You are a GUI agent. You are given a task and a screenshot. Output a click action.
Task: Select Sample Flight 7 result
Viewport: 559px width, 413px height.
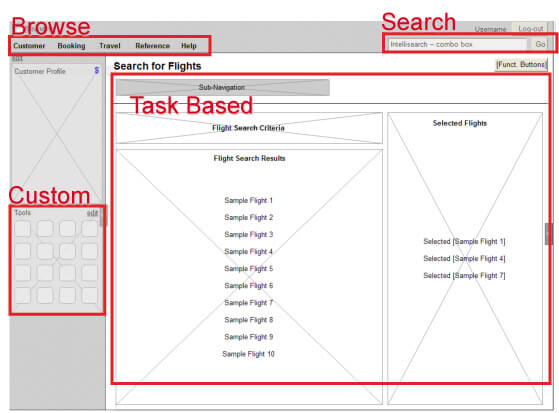click(248, 303)
